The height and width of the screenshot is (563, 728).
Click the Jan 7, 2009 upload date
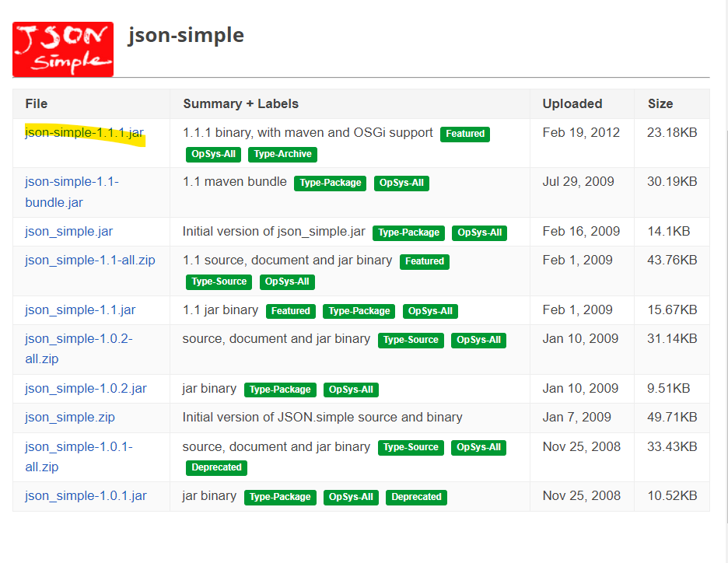click(576, 417)
